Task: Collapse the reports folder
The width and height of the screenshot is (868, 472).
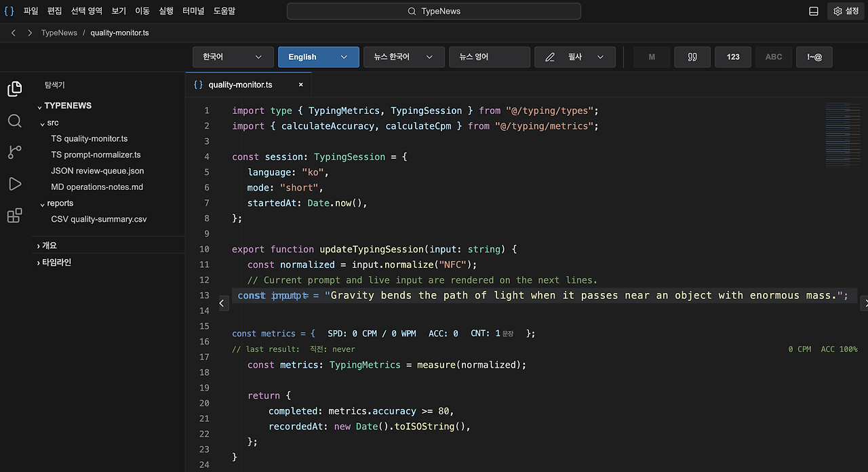Action: click(57, 203)
